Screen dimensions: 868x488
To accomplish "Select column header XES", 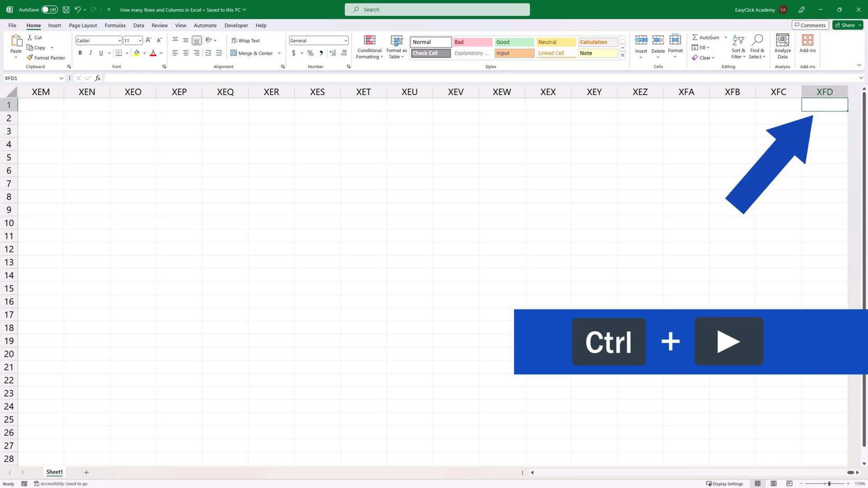I will [317, 92].
